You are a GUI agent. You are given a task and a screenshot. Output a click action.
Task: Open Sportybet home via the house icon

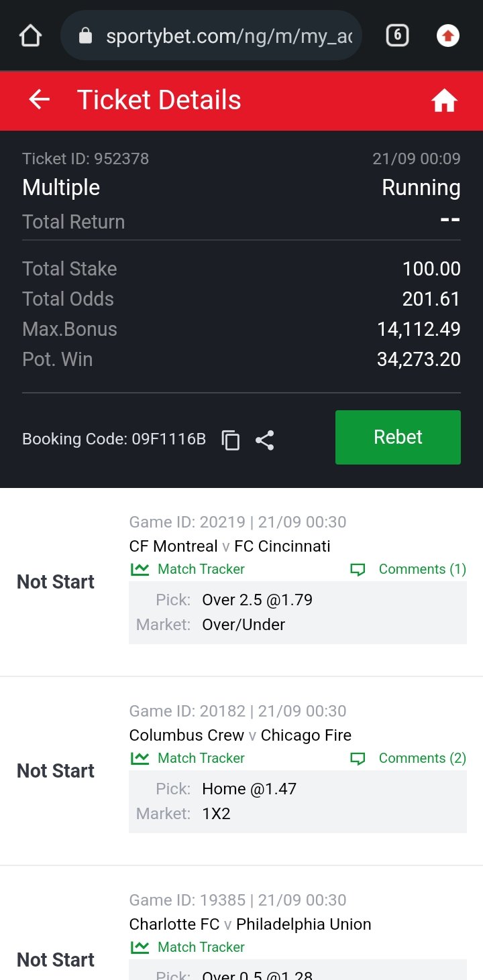click(x=444, y=101)
